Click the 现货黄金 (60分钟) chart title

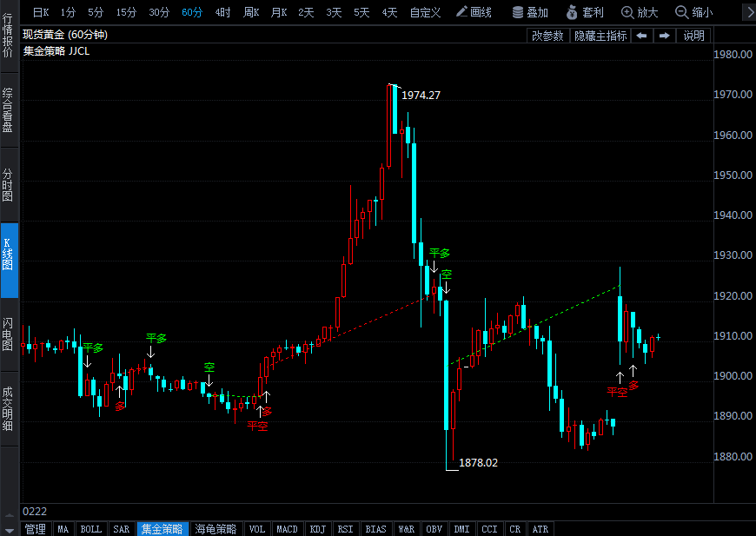click(x=65, y=35)
